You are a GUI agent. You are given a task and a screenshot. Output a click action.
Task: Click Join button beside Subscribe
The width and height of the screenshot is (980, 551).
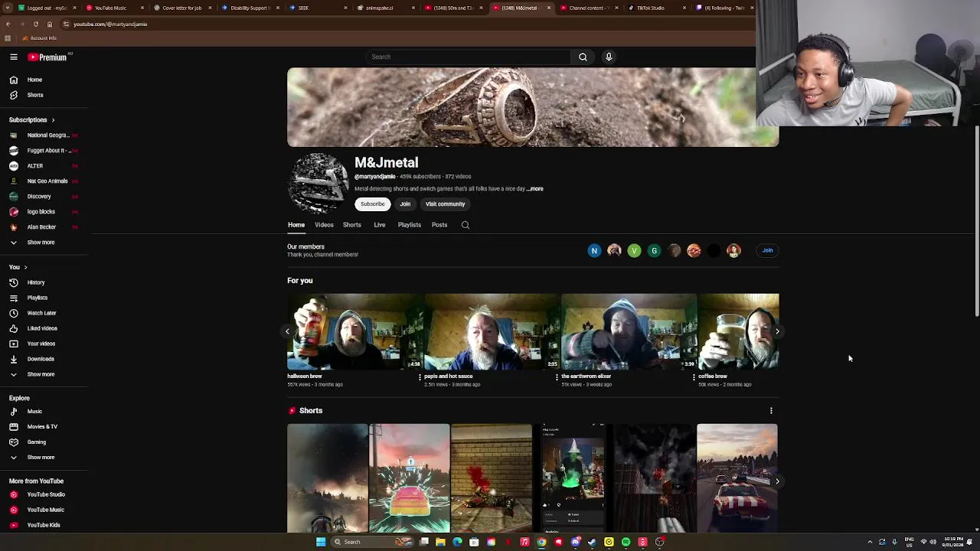coord(405,204)
